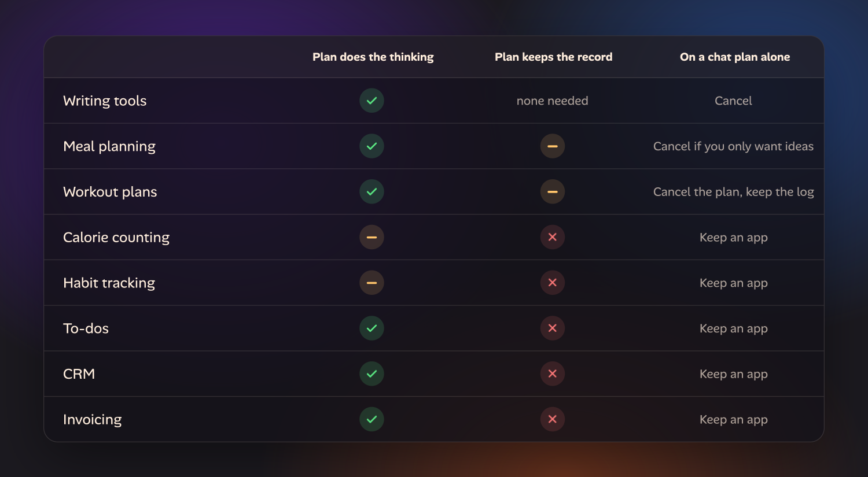Click 'Cancel the plan, keep the log'
The height and width of the screenshot is (477, 868).
(733, 192)
